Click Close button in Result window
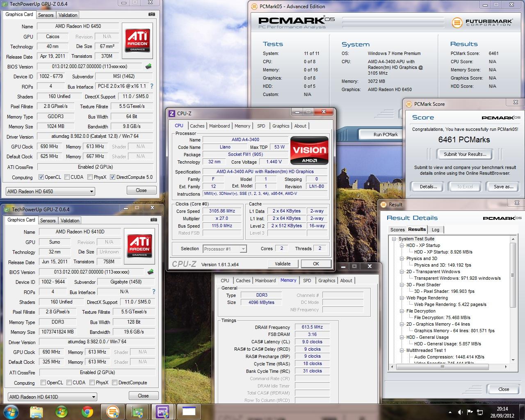Image resolution: width=525 pixels, height=420 pixels. point(504,389)
